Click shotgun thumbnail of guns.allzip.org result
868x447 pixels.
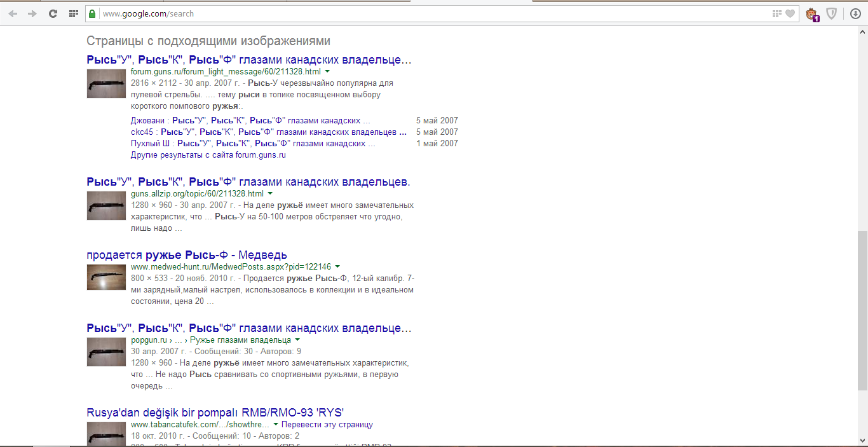[106, 205]
